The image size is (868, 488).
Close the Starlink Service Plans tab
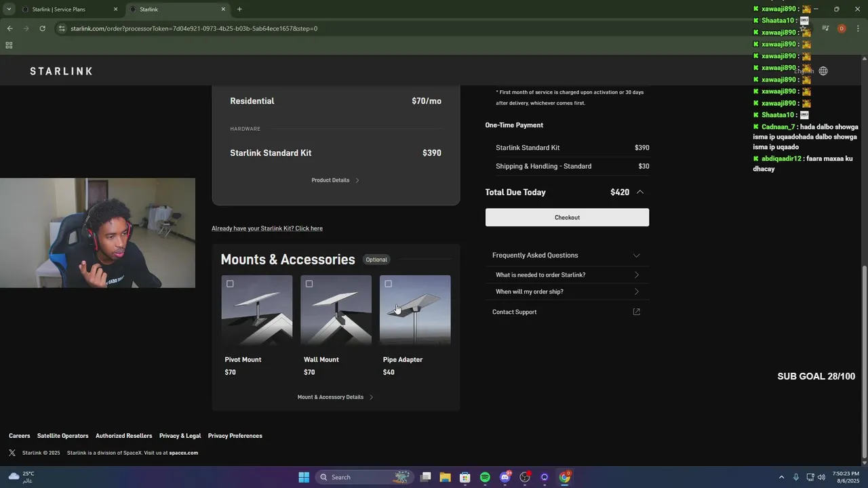[x=115, y=9]
